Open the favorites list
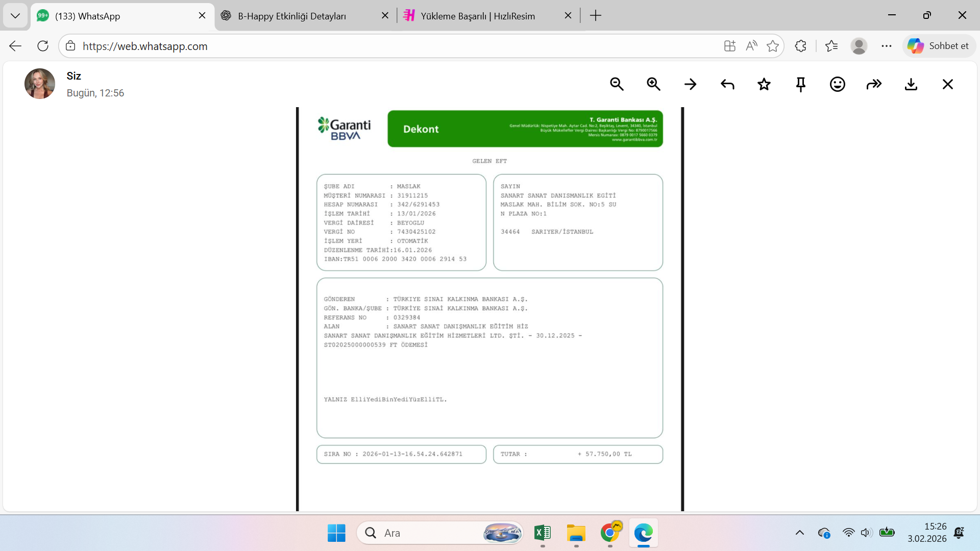This screenshot has width=980, height=551. pyautogui.click(x=831, y=46)
